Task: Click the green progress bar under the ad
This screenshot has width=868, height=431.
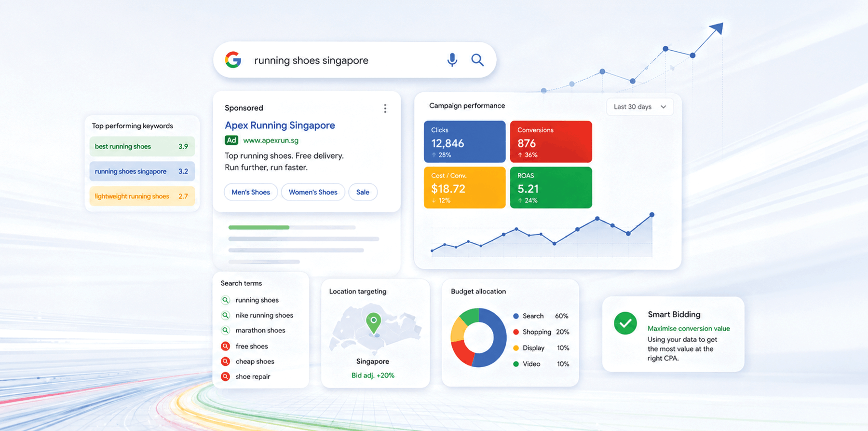Action: pyautogui.click(x=259, y=227)
